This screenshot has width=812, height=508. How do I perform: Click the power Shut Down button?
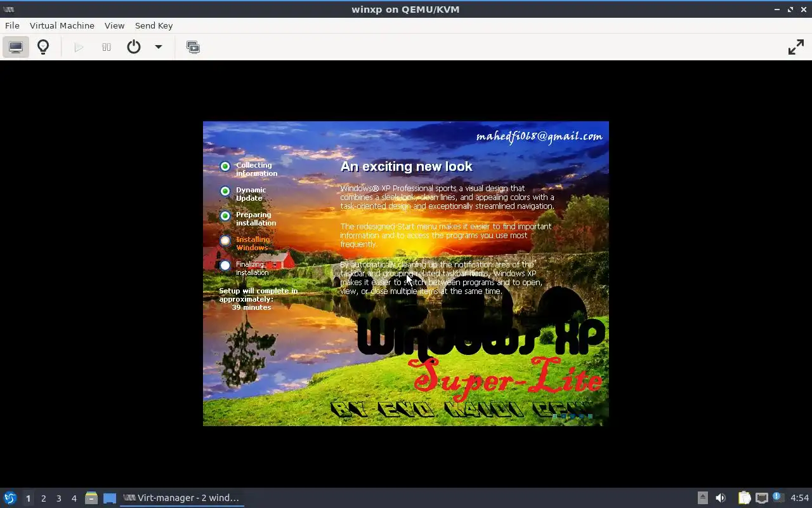(x=134, y=47)
